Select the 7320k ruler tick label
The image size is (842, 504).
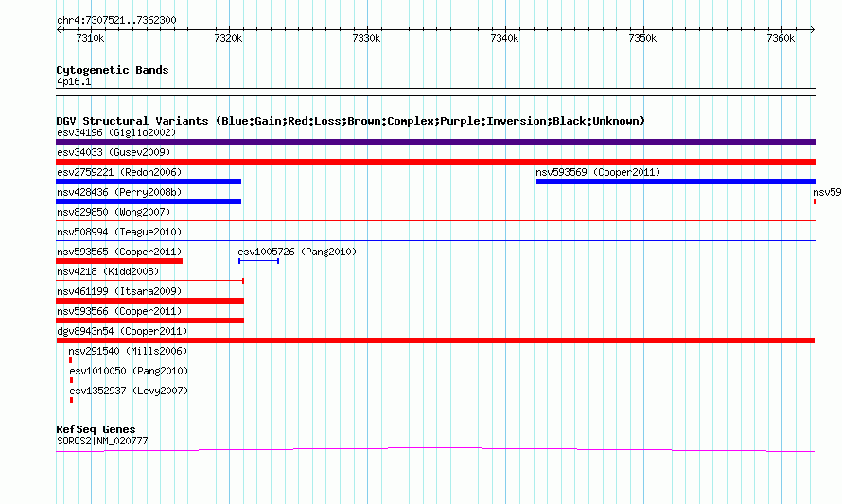(x=228, y=38)
